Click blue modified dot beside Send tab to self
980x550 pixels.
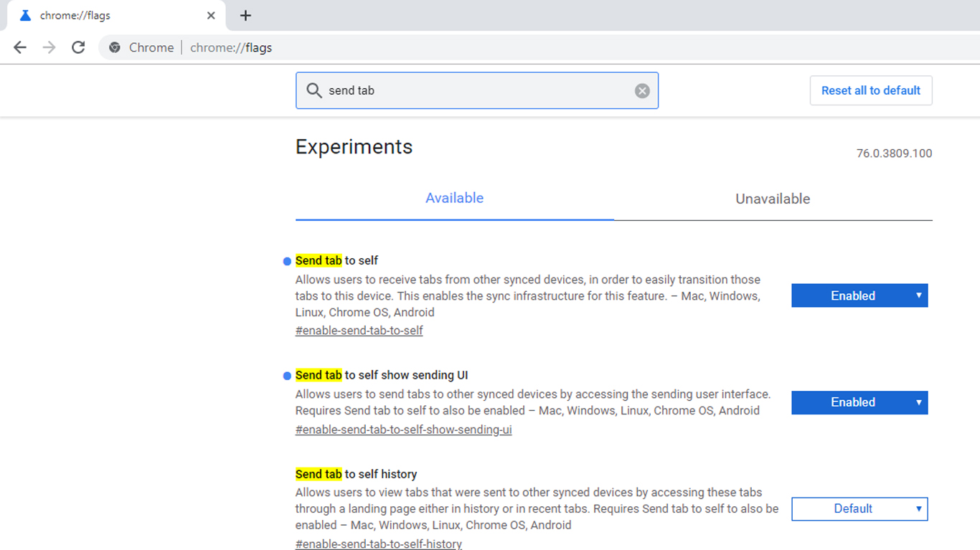click(287, 261)
